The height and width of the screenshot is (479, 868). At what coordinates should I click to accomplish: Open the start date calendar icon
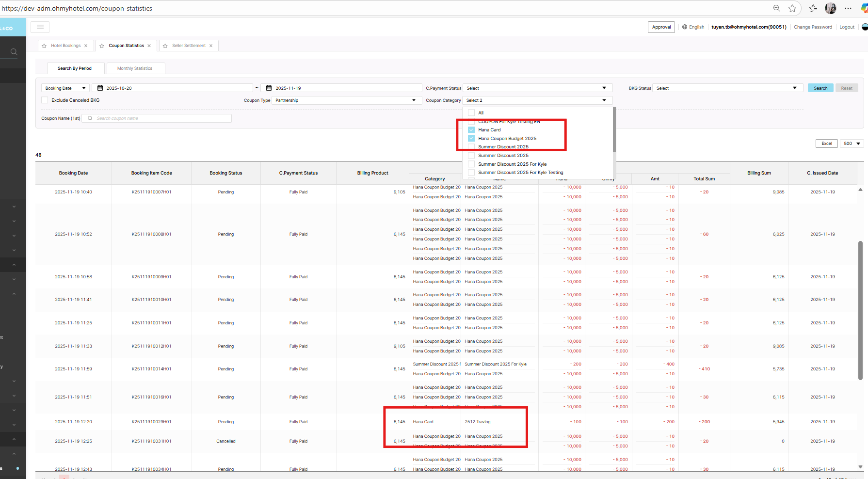pos(100,88)
